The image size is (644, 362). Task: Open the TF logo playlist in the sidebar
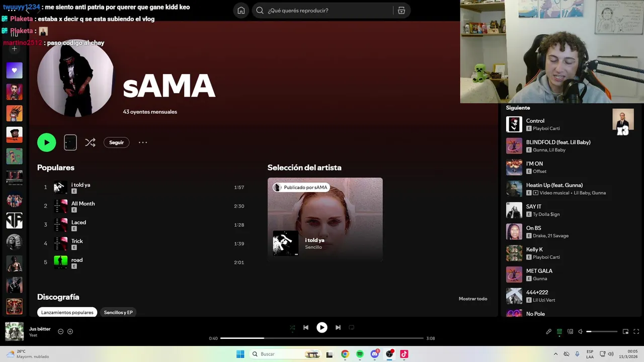(x=14, y=220)
